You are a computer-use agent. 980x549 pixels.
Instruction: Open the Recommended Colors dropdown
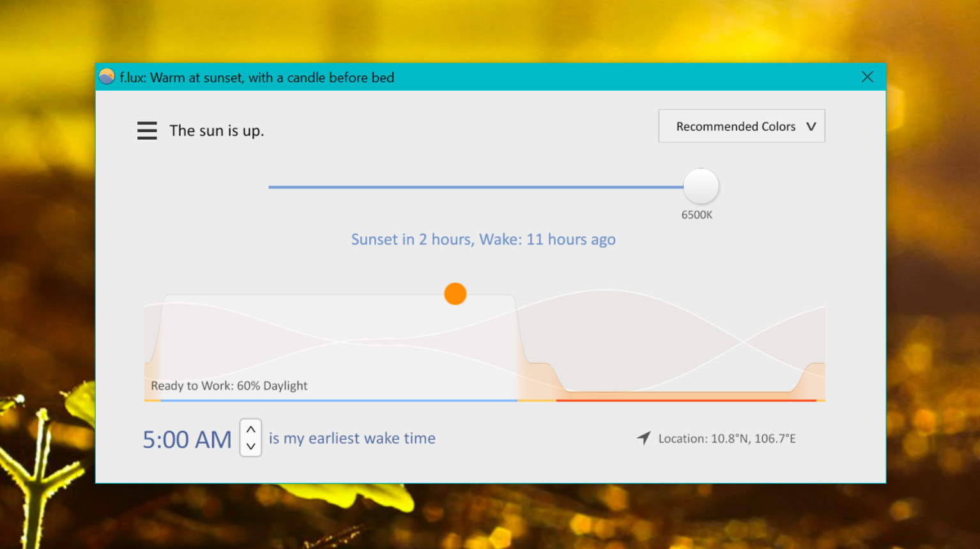(742, 126)
